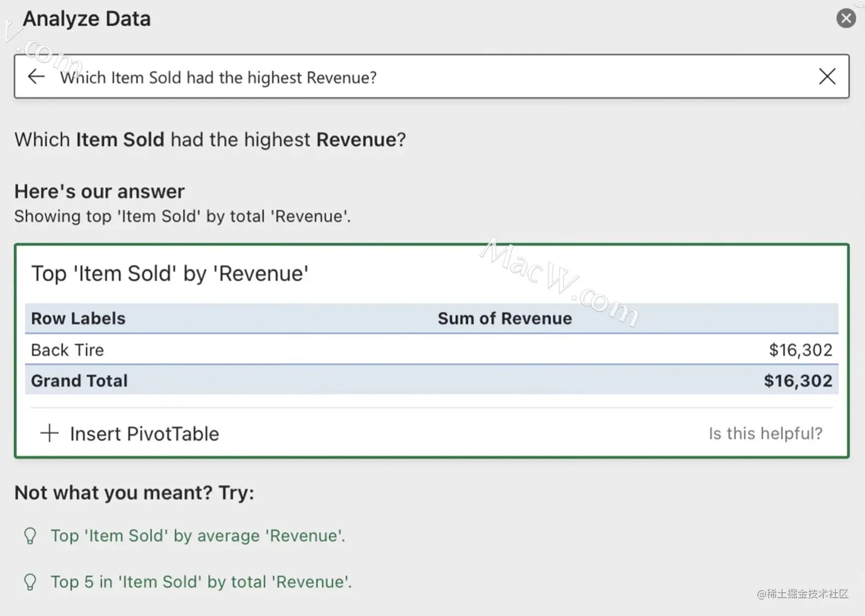Choose the Top 5 in 'Item Sold' suggestion
Screen dimensions: 865x616
(x=201, y=582)
